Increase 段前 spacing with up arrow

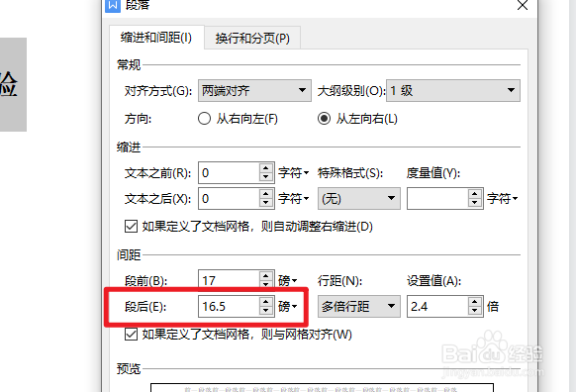265,276
